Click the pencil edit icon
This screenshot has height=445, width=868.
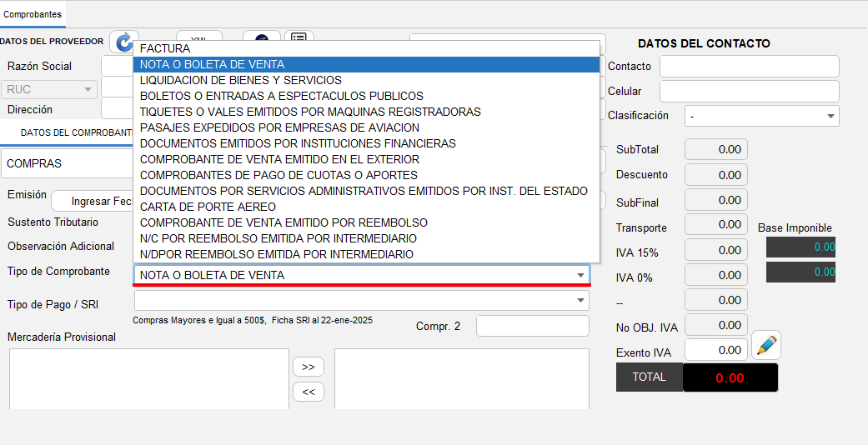766,345
